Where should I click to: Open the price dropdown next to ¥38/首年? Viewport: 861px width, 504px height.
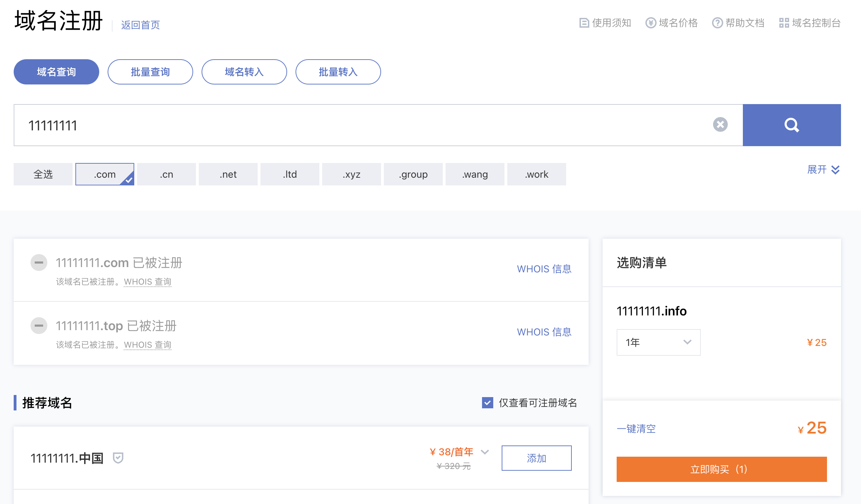coord(485,452)
